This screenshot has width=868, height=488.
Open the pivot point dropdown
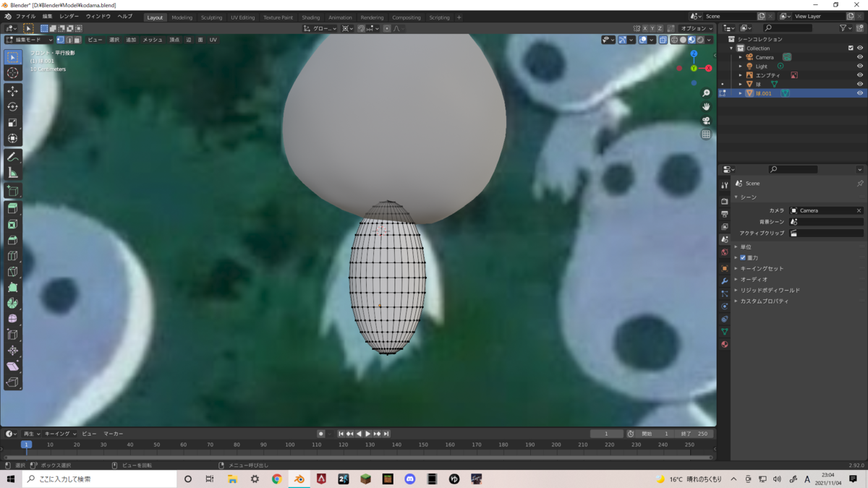pyautogui.click(x=348, y=28)
